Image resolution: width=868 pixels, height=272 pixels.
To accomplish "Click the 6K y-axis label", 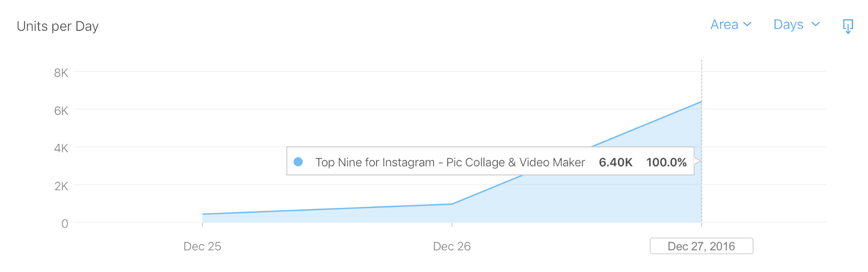I will point(61,111).
